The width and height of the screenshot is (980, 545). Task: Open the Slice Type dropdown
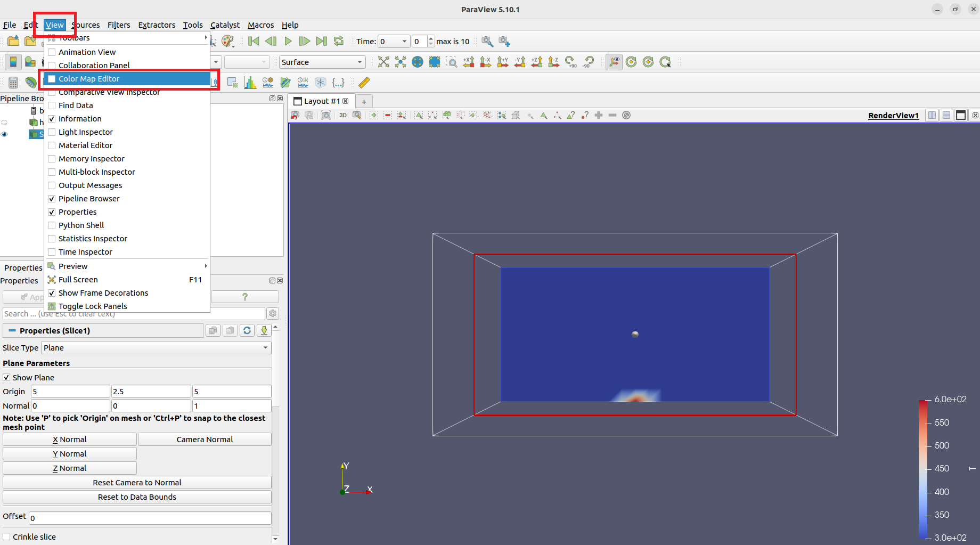[x=156, y=348]
